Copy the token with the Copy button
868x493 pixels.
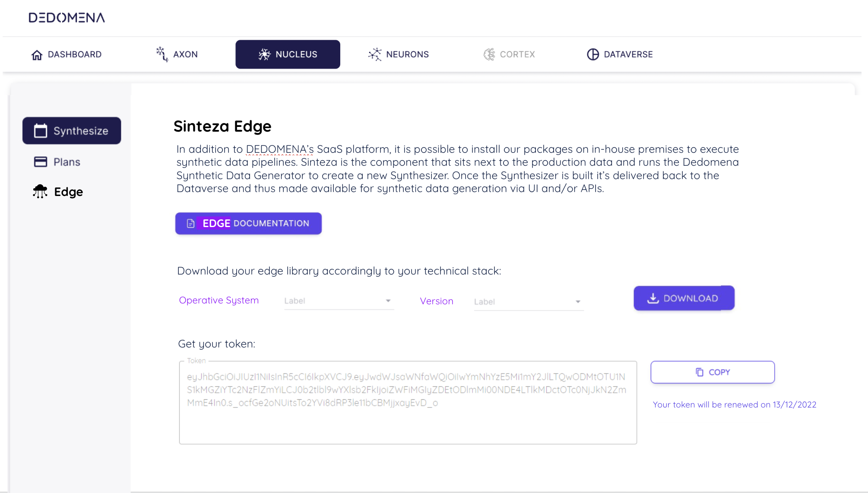713,372
